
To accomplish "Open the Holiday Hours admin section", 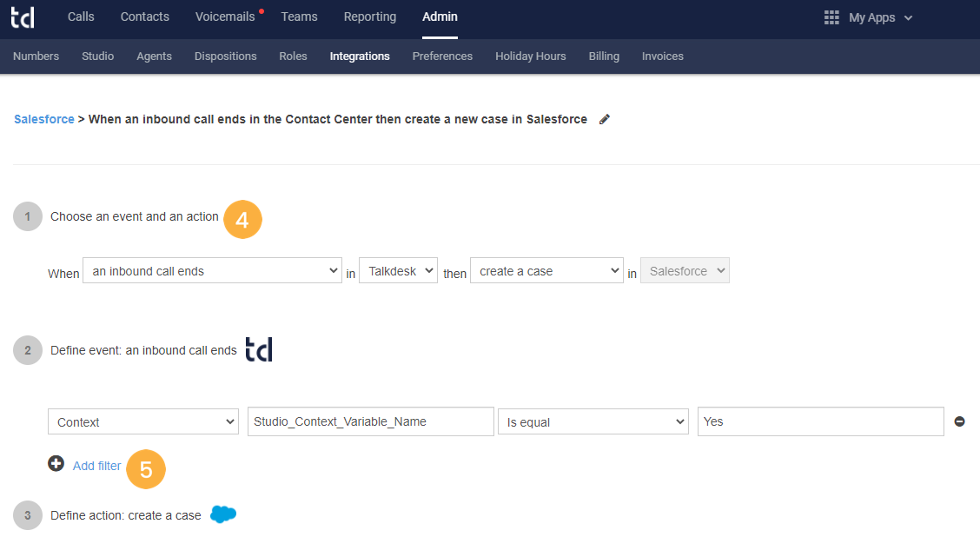I will 531,56.
